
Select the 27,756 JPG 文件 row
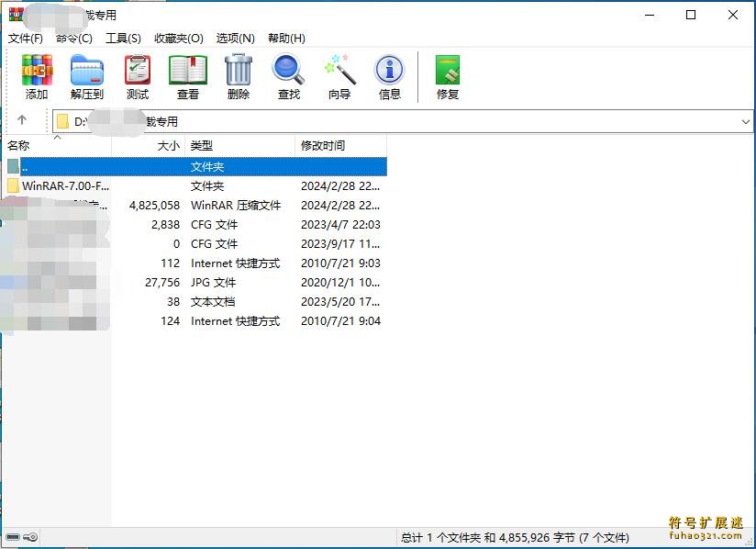pyautogui.click(x=196, y=282)
